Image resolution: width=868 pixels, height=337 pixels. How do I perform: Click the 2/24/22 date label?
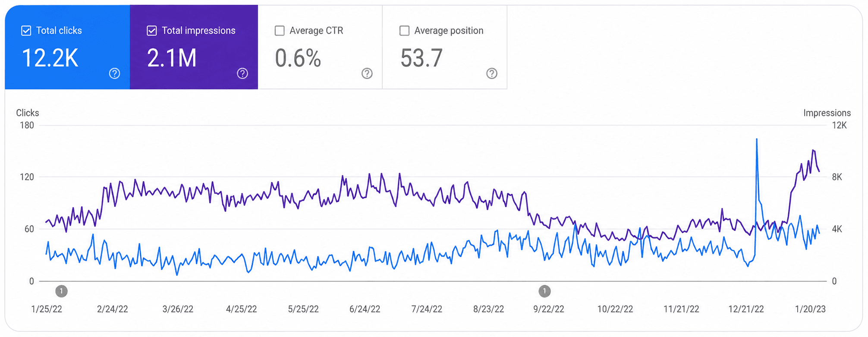(113, 309)
